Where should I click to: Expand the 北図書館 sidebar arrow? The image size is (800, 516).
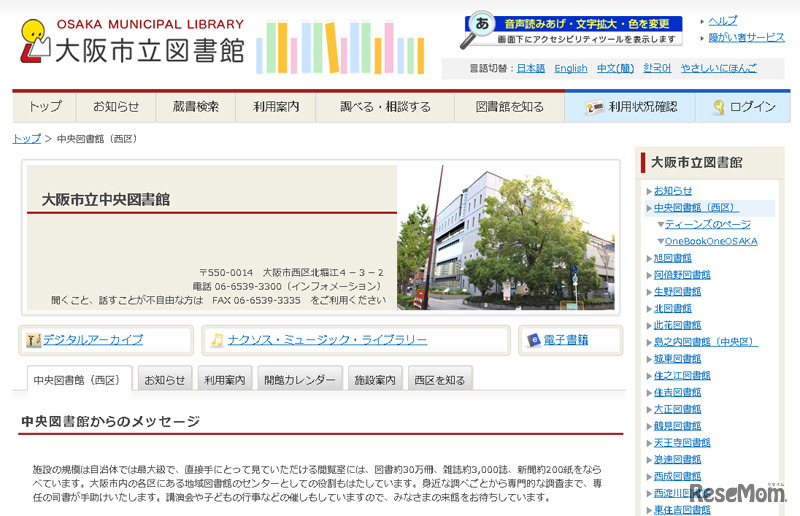[649, 309]
